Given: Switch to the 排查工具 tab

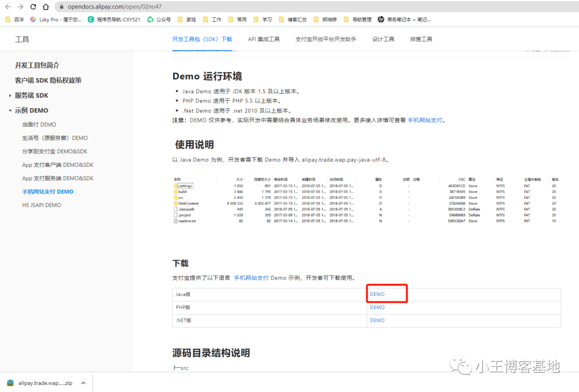Looking at the screenshot, I should click(x=421, y=39).
